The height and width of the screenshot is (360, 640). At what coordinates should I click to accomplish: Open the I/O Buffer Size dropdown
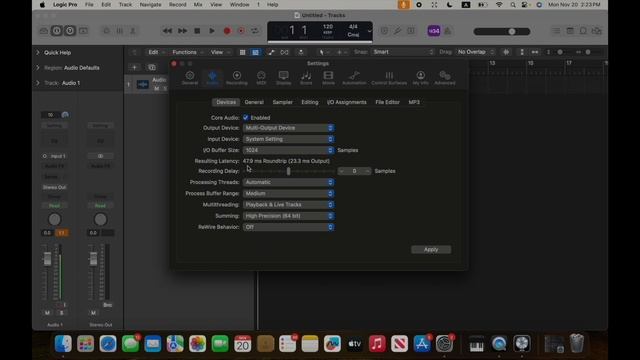point(289,150)
